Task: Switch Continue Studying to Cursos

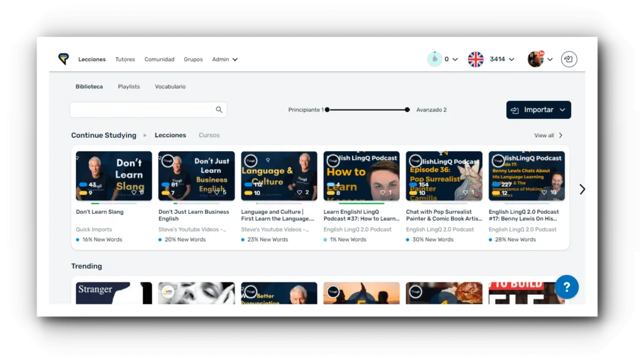Action: click(x=209, y=135)
